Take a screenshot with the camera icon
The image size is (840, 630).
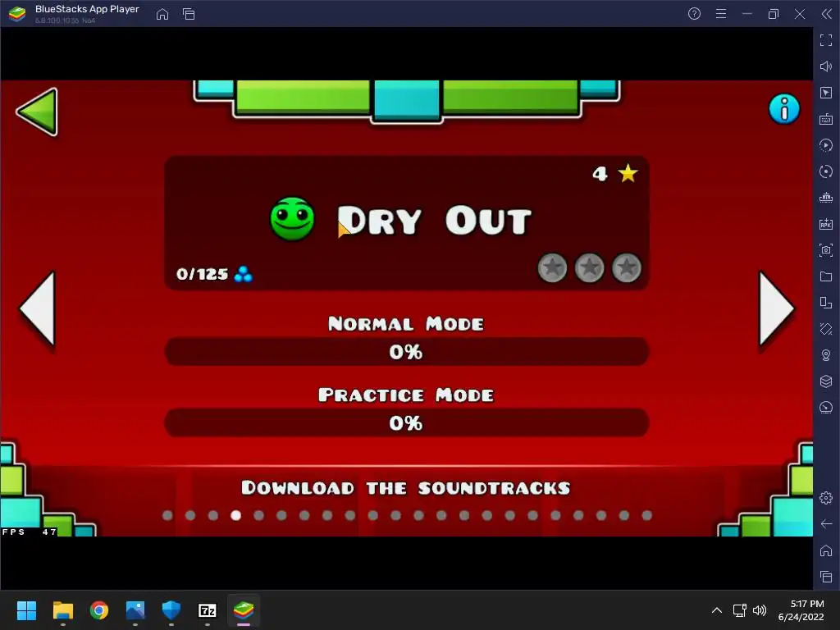click(826, 250)
